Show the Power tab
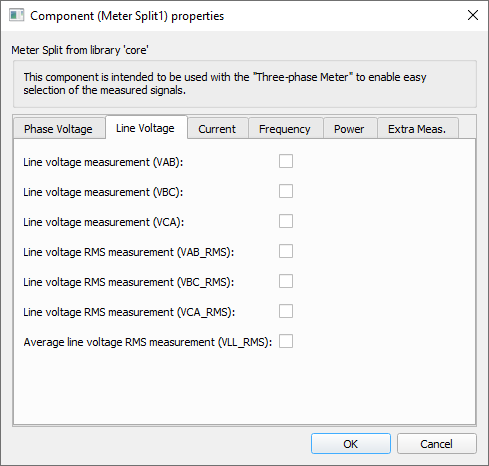The image size is (489, 466). (350, 129)
